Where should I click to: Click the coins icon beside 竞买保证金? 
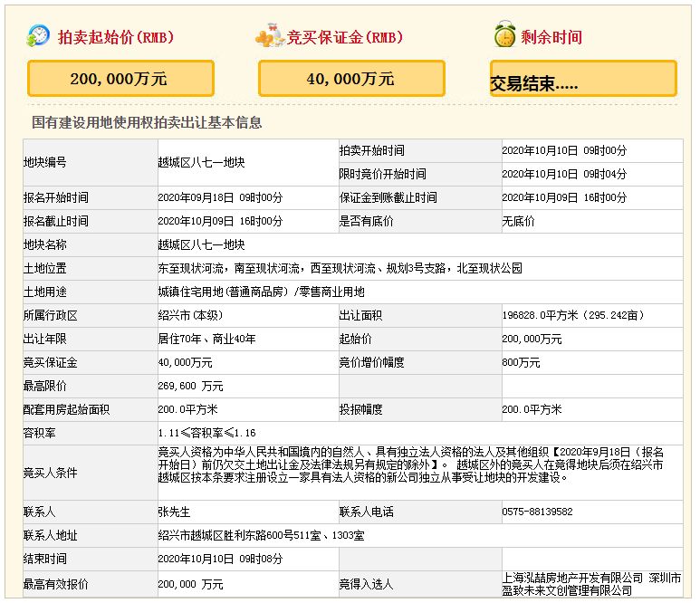pyautogui.click(x=270, y=35)
